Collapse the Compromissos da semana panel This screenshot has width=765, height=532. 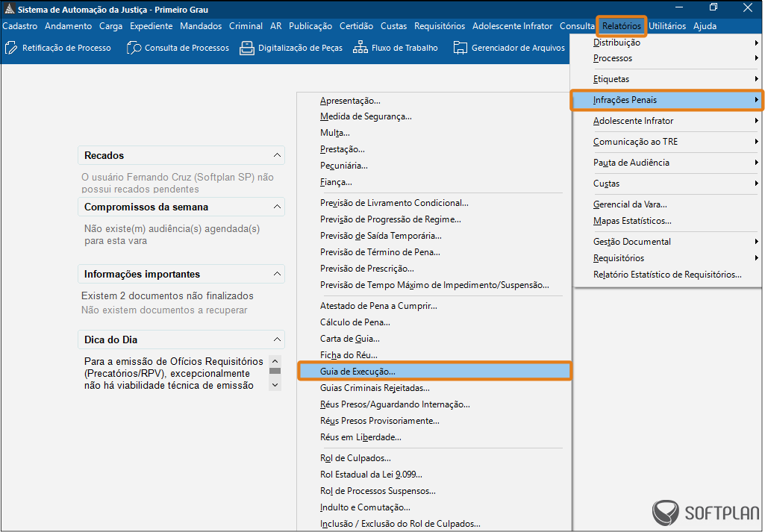pos(277,207)
